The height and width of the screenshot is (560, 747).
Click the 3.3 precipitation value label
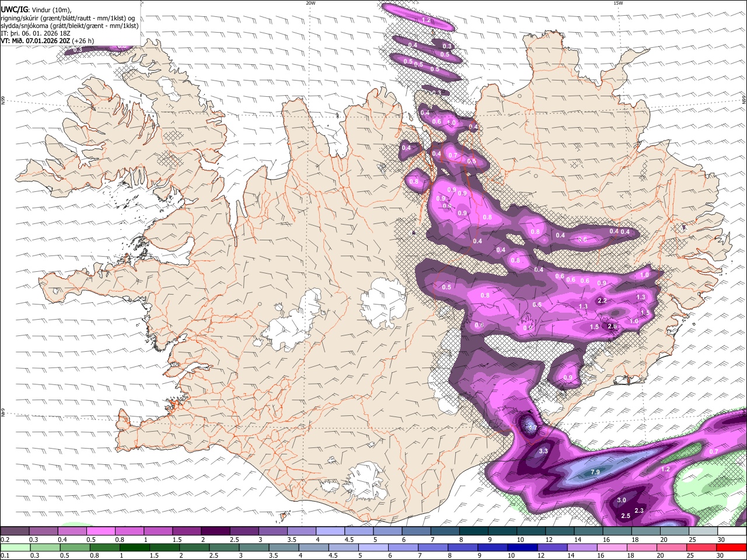(543, 451)
